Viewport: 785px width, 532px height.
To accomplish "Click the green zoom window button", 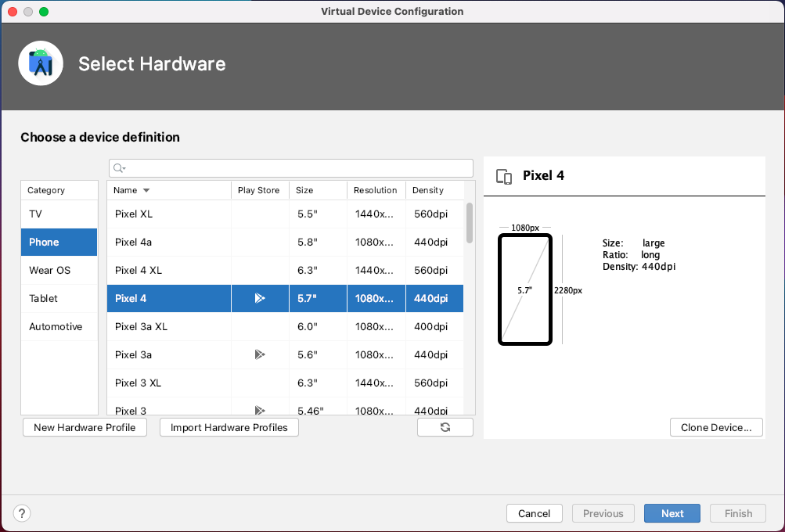I will 44,12.
